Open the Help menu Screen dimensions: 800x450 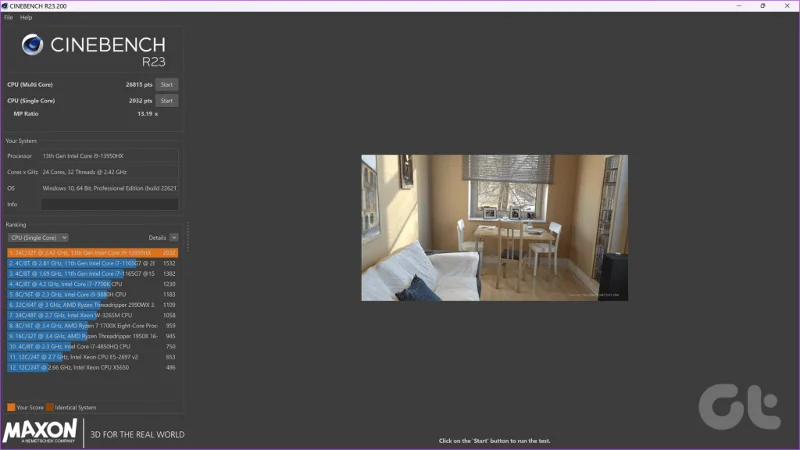coord(26,17)
